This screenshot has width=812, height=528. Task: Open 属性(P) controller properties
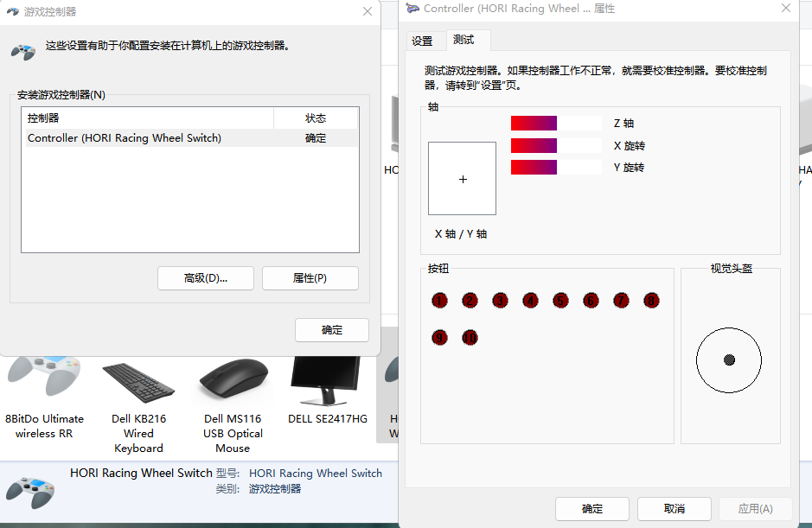310,278
